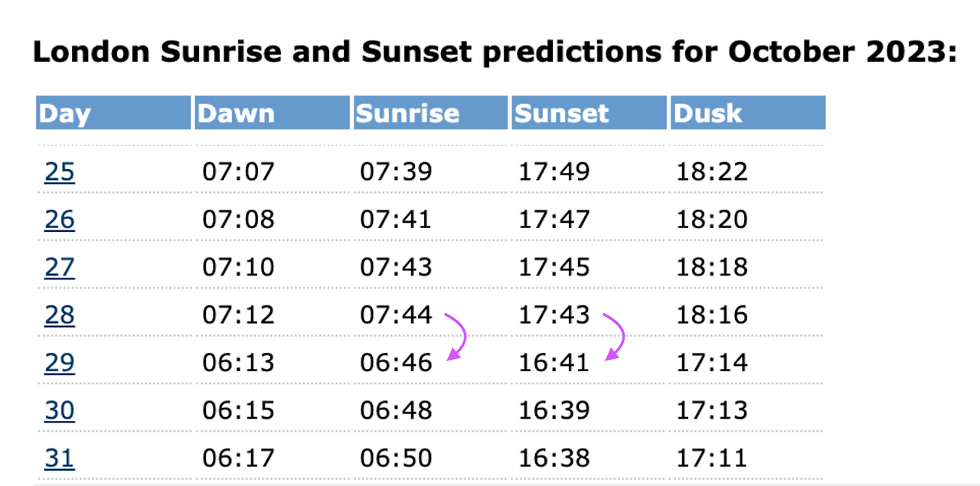Click the Dusk column header
This screenshot has height=486, width=980.
coord(748,113)
